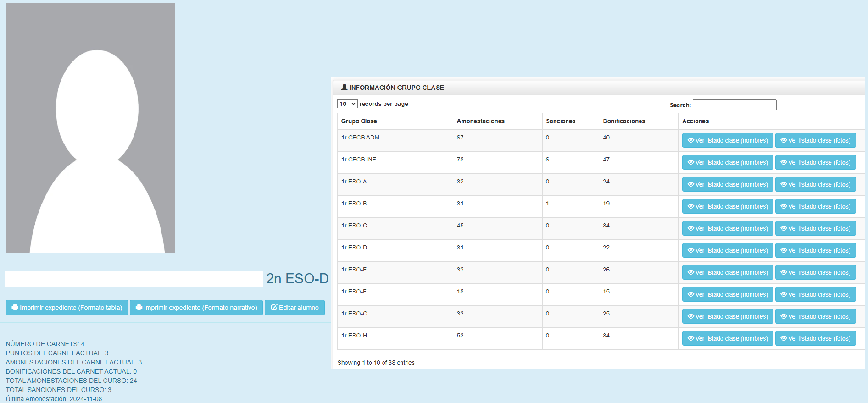View 1r ESO-D class list with photos
This screenshot has width=868, height=403.
(x=815, y=251)
